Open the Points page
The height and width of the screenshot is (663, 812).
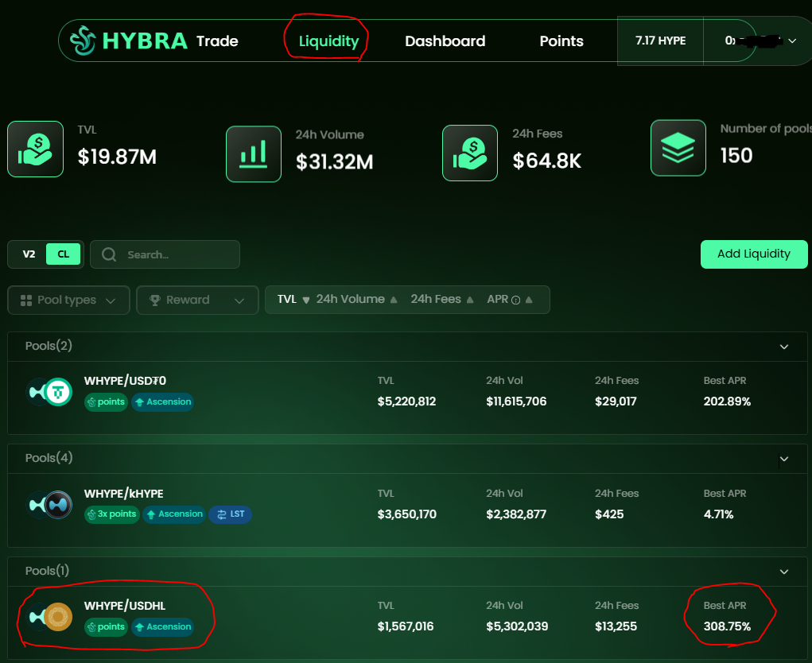pos(561,41)
